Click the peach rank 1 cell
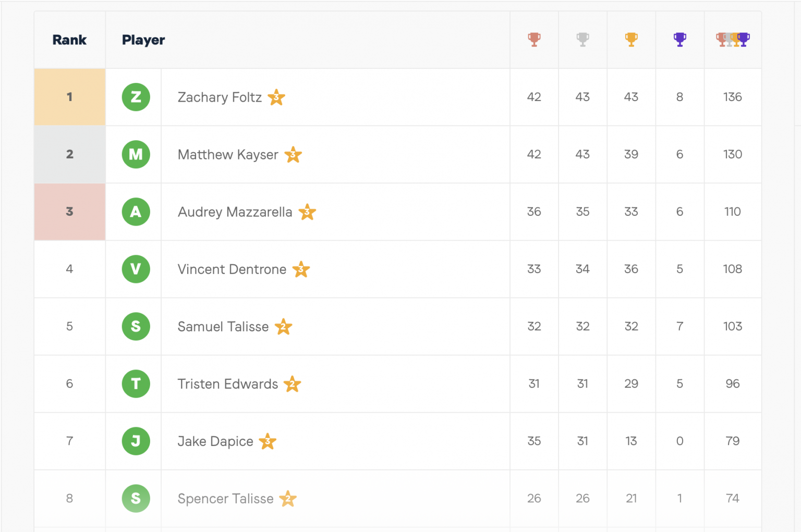The height and width of the screenshot is (532, 801). tap(70, 97)
